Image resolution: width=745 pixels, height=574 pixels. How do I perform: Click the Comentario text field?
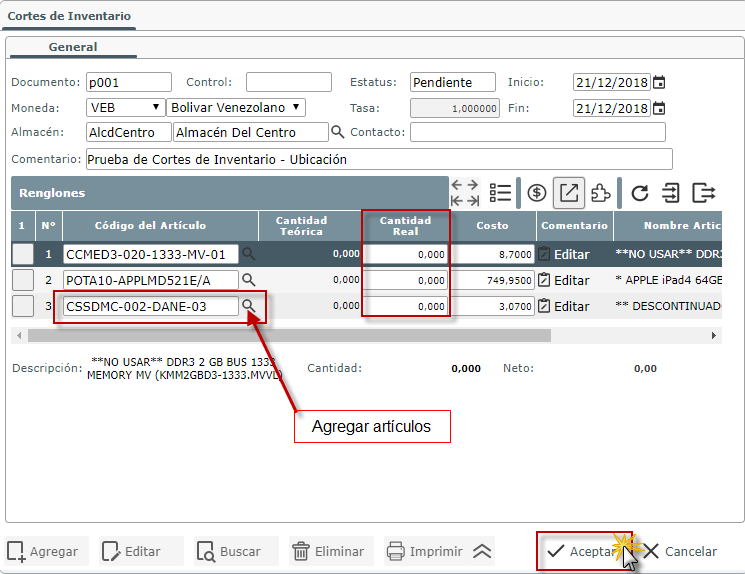click(x=378, y=159)
